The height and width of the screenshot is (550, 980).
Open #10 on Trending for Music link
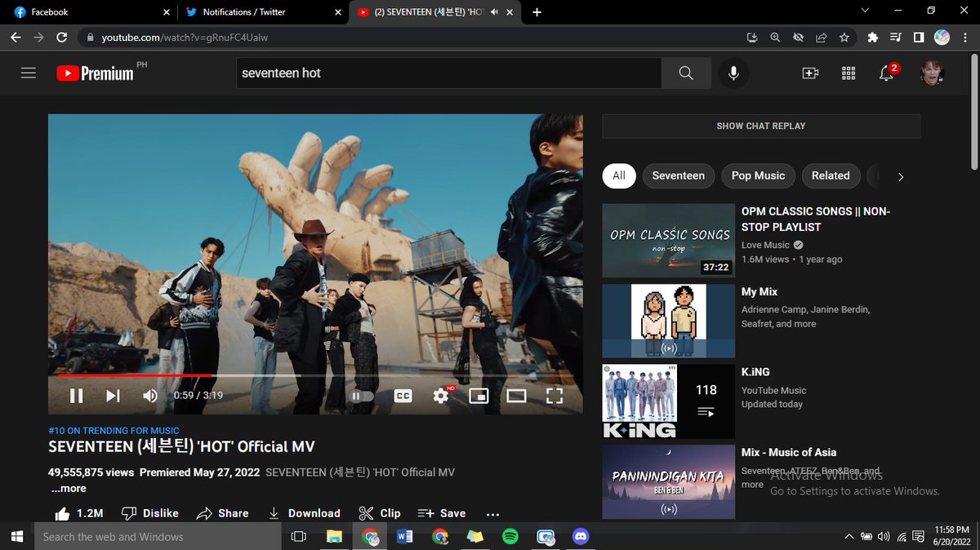[x=114, y=430]
